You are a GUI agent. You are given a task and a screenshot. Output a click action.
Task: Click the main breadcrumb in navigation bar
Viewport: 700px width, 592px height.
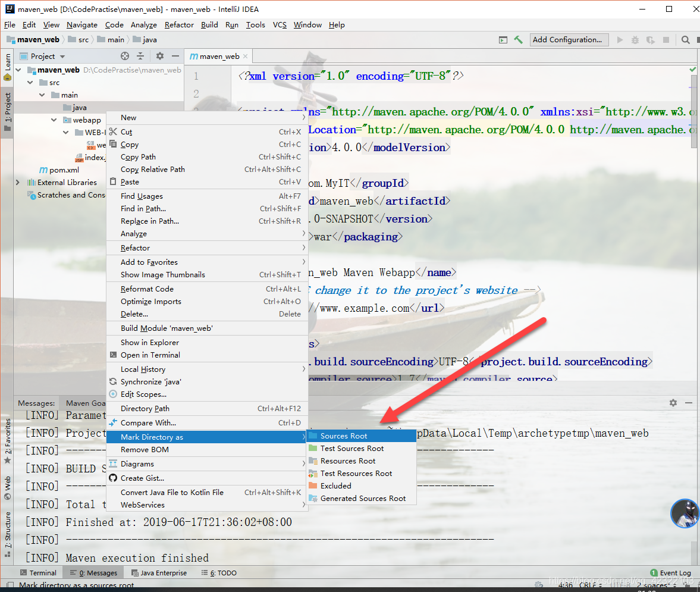click(111, 40)
